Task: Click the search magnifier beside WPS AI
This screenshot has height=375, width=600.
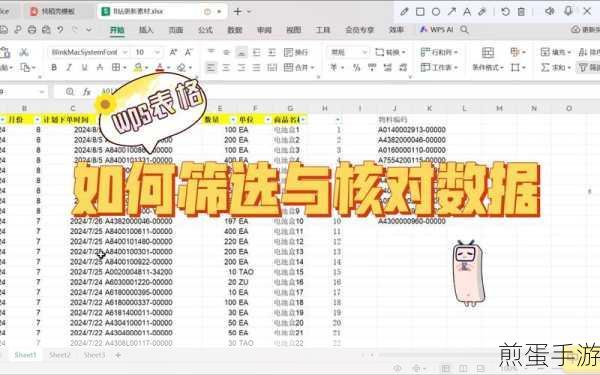Action: pos(464,29)
